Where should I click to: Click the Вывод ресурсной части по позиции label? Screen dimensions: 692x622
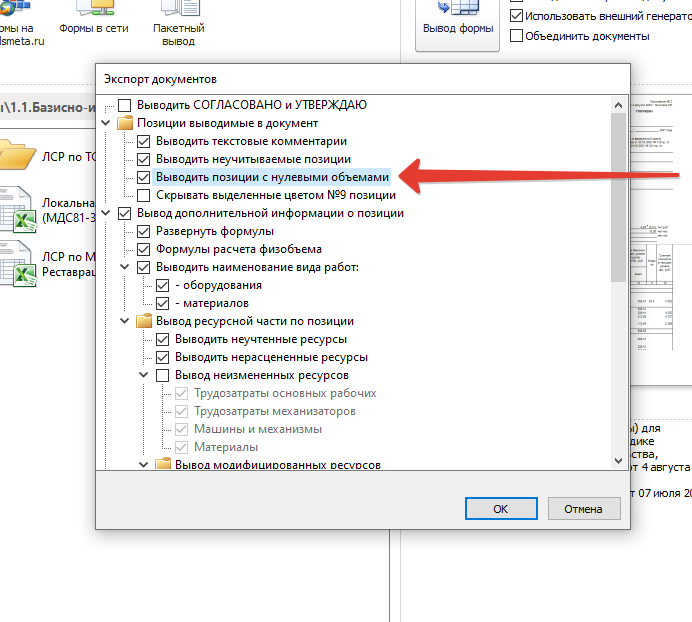[255, 321]
